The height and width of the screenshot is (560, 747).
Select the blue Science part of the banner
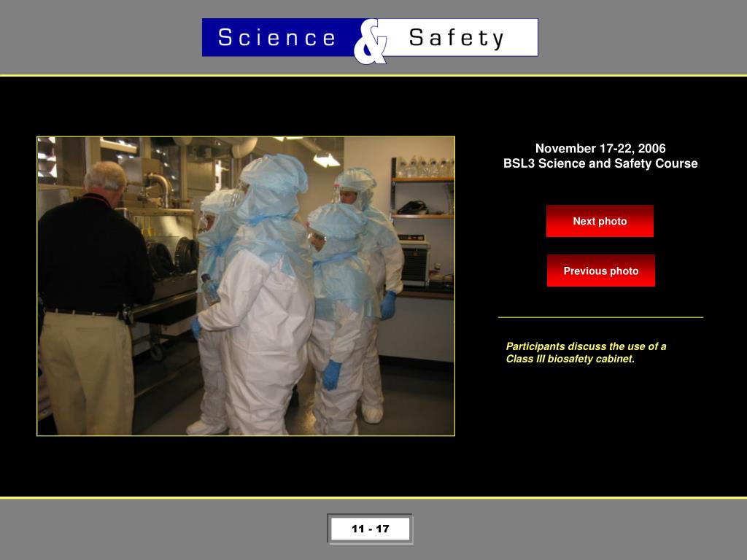tap(281, 37)
